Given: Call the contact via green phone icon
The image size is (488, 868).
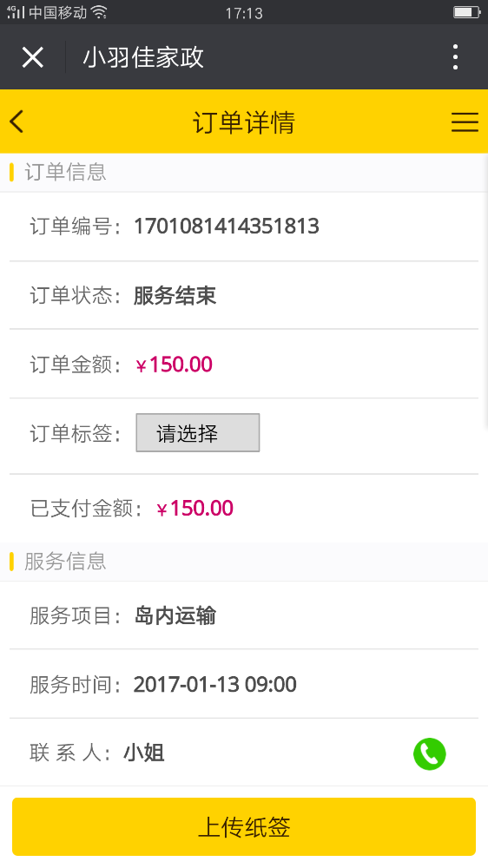Looking at the screenshot, I should coord(429,754).
